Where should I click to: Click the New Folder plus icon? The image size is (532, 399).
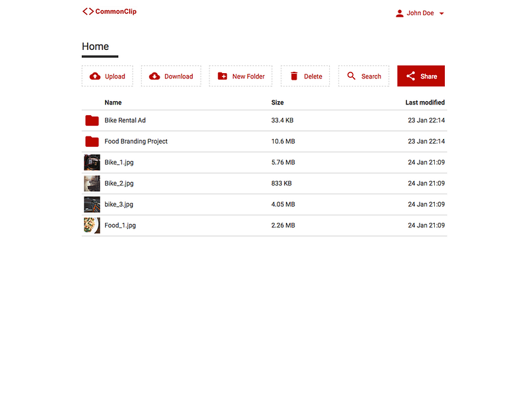point(222,76)
